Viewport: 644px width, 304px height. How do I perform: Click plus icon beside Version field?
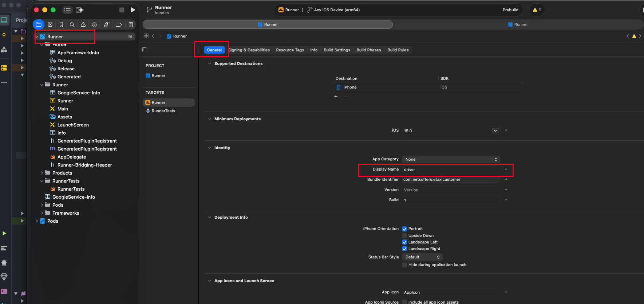click(506, 190)
